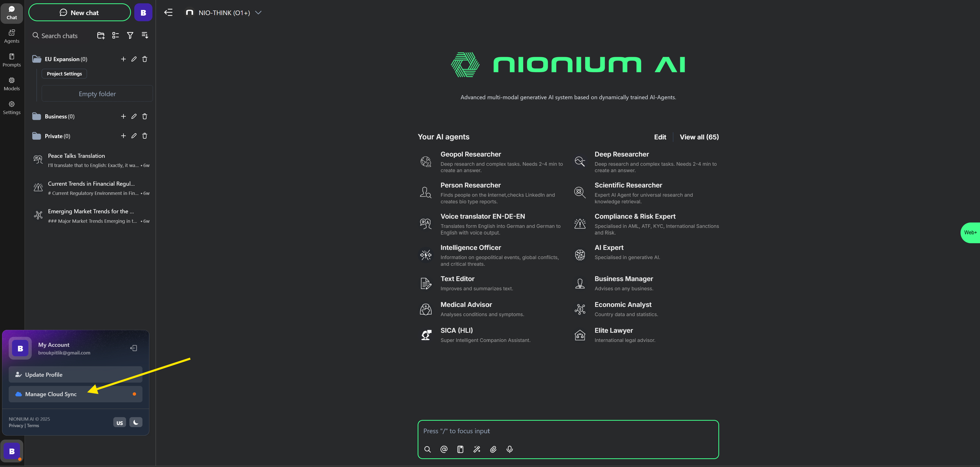Open View all (65) agents link
980x467 pixels.
point(699,137)
